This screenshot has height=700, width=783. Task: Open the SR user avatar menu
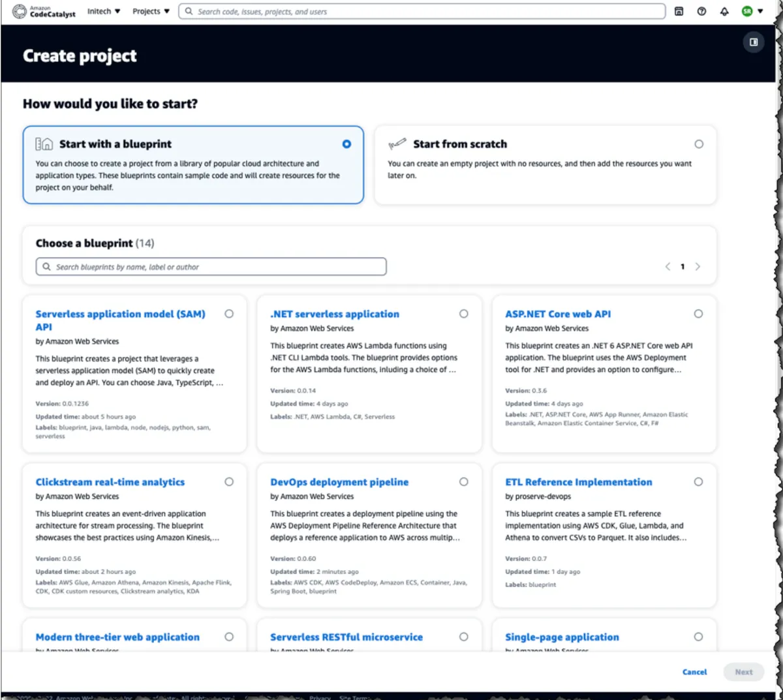(746, 11)
